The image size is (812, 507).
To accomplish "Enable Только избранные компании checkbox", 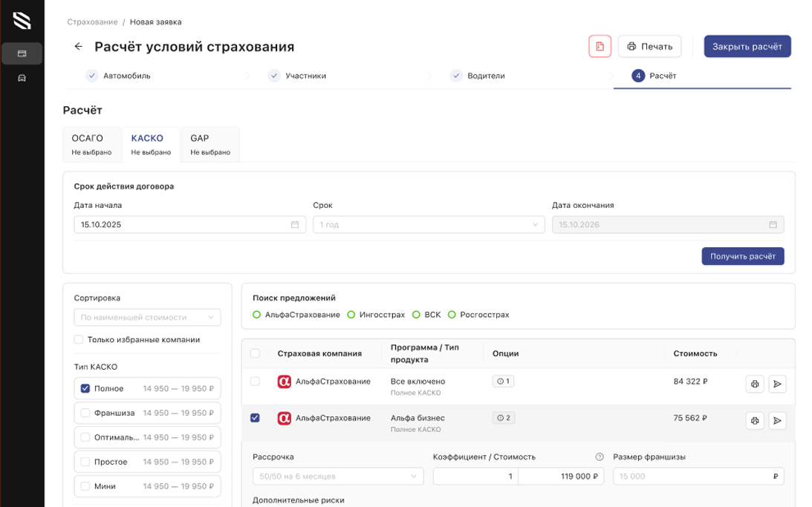I will [x=79, y=340].
